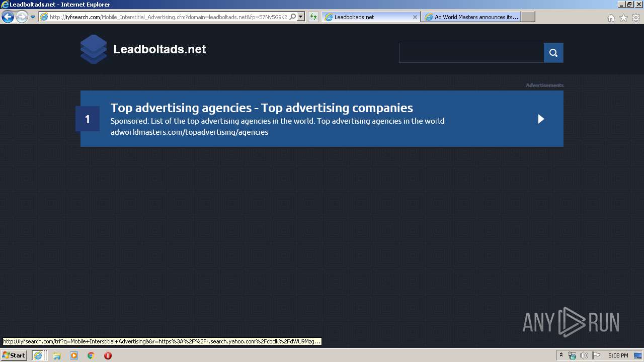The height and width of the screenshot is (362, 644).
Task: Select the iyfsearch.com address bar URL
Action: [x=169, y=17]
